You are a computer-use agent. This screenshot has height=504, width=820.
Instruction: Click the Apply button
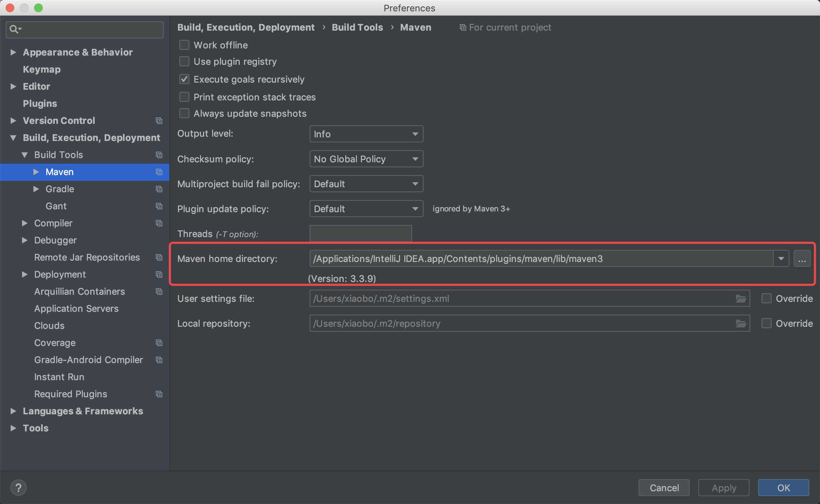tap(724, 488)
